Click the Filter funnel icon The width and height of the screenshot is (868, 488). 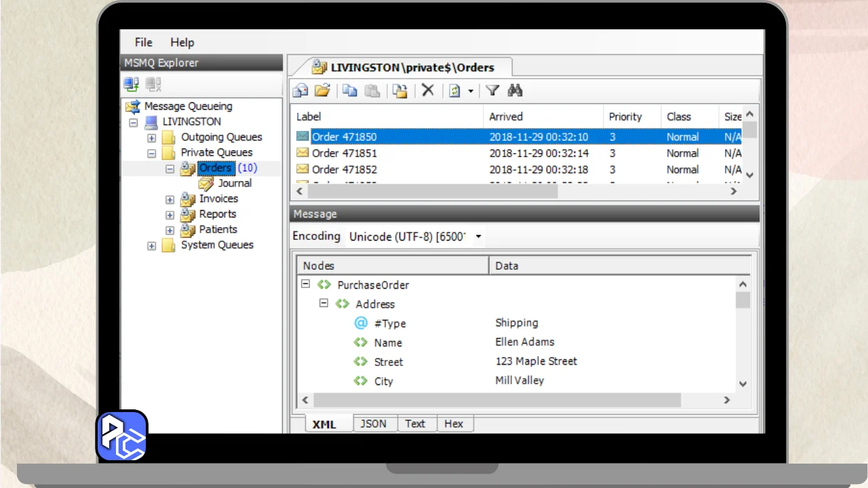pos(493,90)
